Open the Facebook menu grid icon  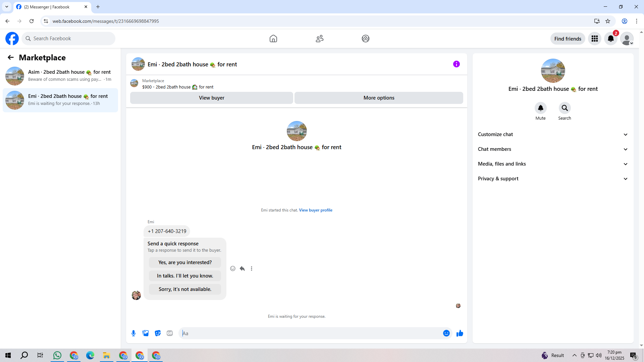coord(595,39)
